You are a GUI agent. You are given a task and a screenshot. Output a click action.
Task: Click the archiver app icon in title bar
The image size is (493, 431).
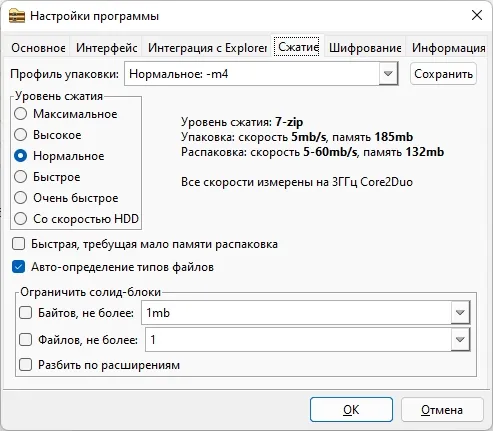[17, 16]
